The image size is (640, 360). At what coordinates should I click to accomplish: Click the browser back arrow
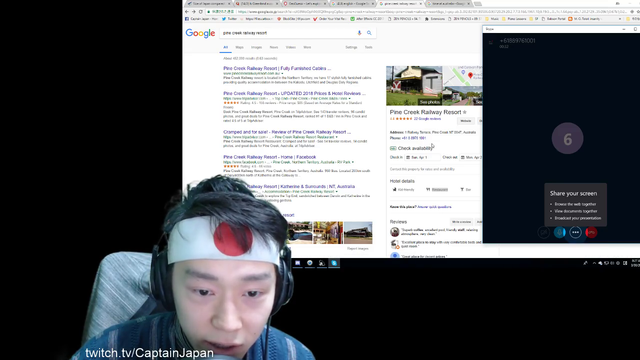click(187, 12)
